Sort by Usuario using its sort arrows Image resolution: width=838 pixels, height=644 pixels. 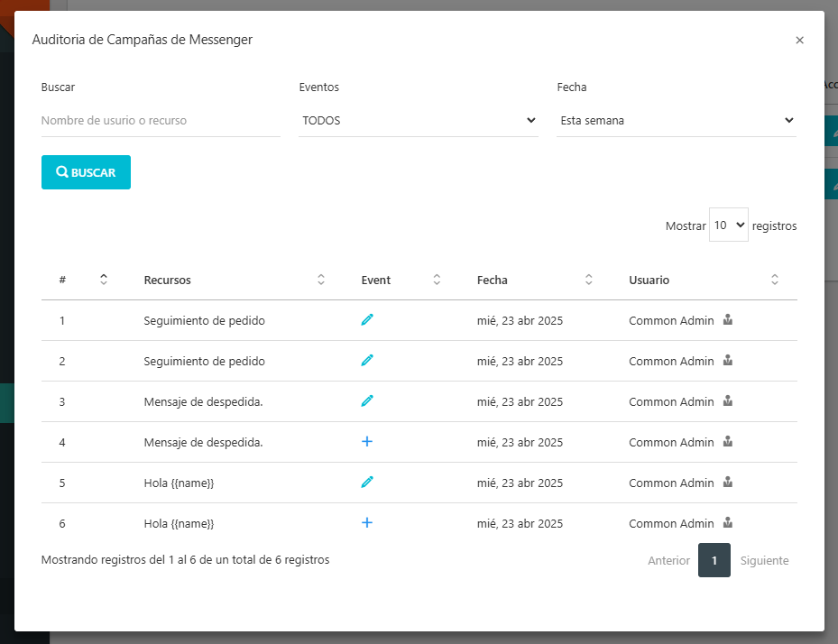point(774,279)
